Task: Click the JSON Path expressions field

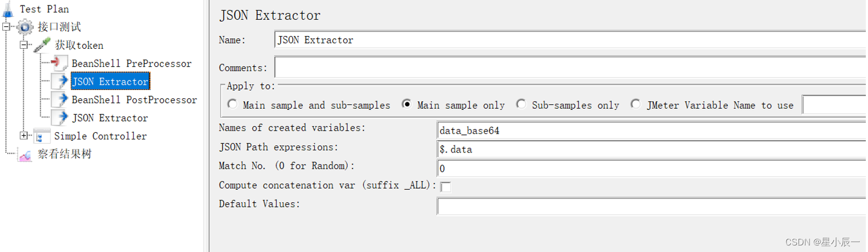Action: [651, 149]
